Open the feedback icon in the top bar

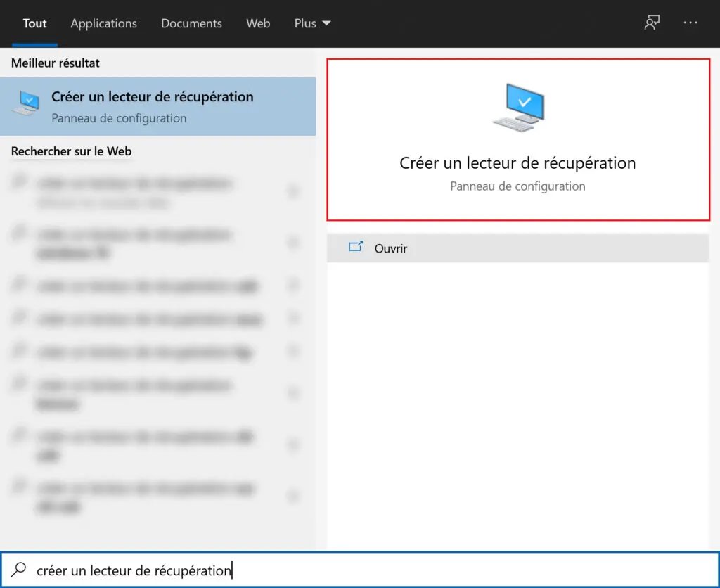click(x=652, y=23)
